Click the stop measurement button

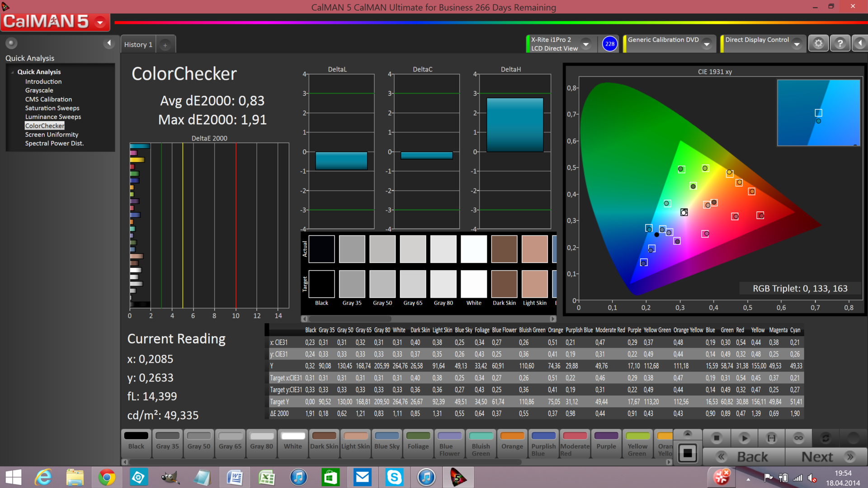(x=717, y=438)
